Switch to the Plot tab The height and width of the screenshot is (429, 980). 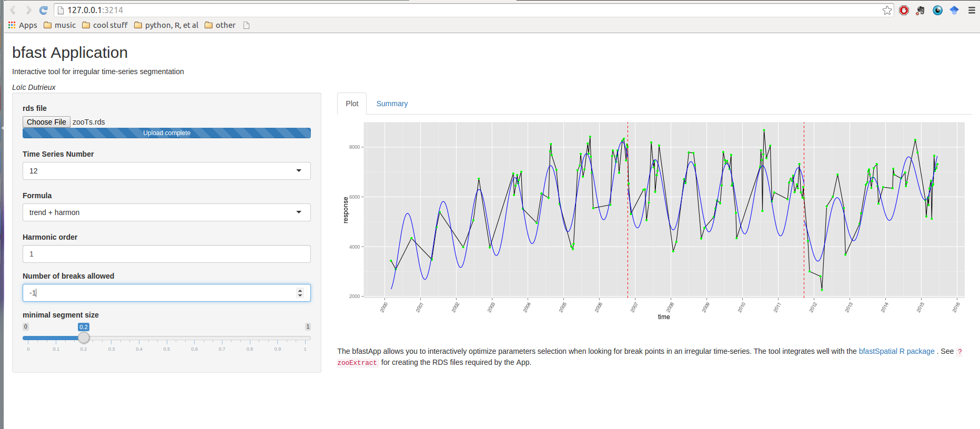point(352,104)
